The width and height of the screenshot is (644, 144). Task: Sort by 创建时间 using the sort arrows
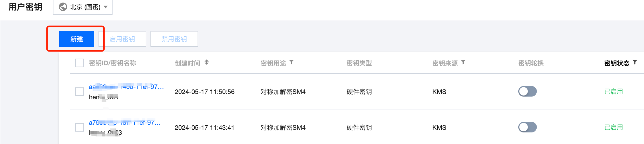pyautogui.click(x=207, y=62)
